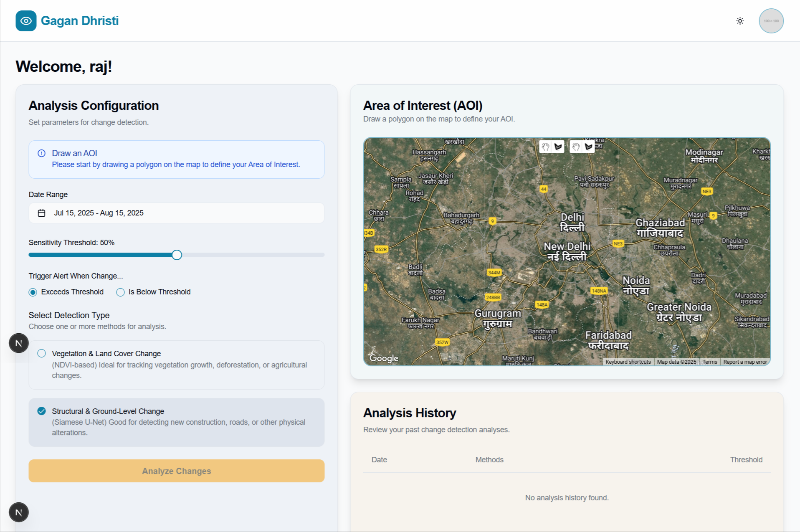
Task: Click the Modinagar label on the map
Action: [x=704, y=156]
